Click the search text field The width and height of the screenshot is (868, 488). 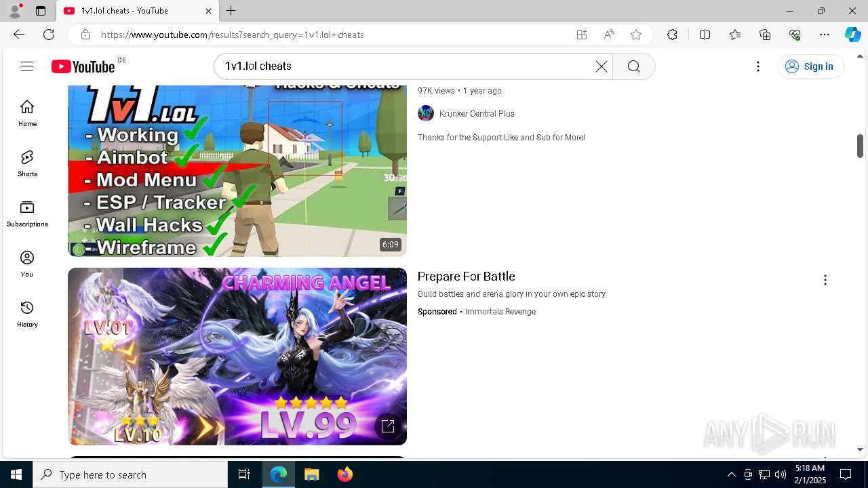coord(407,66)
